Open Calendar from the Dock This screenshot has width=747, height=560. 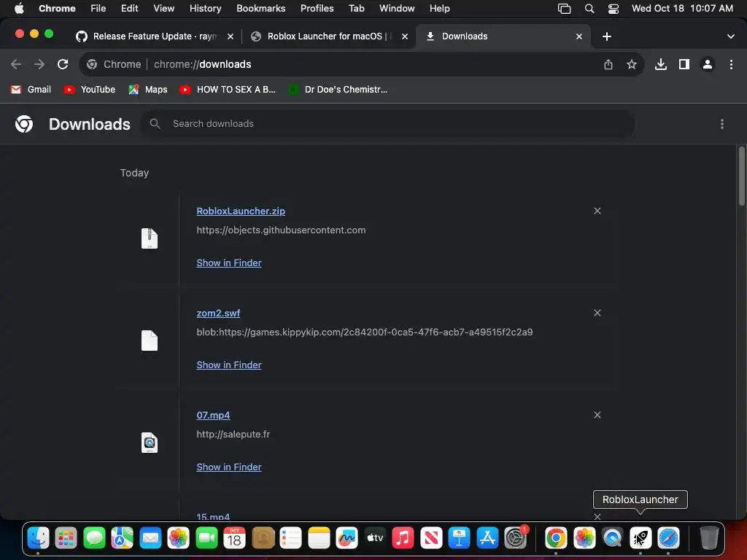click(234, 538)
